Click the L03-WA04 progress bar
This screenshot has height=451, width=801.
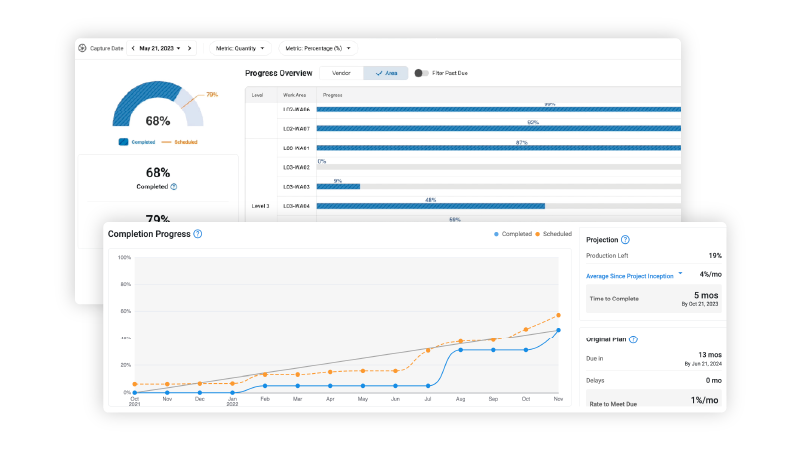(x=498, y=206)
